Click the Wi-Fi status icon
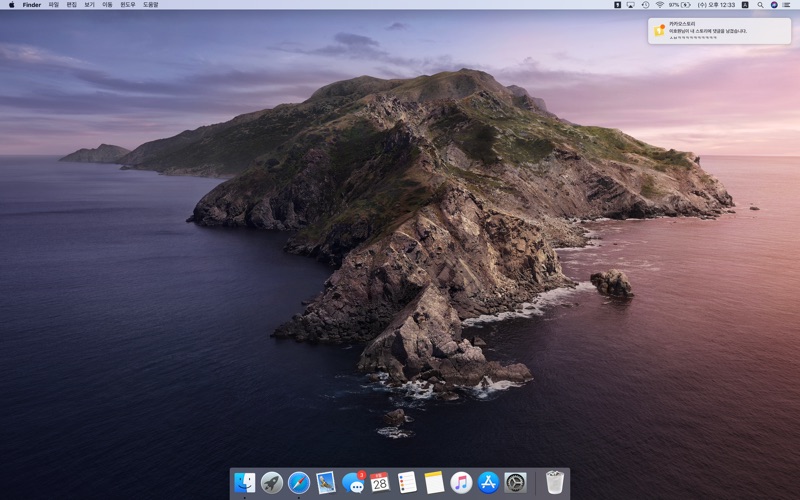 pos(659,5)
